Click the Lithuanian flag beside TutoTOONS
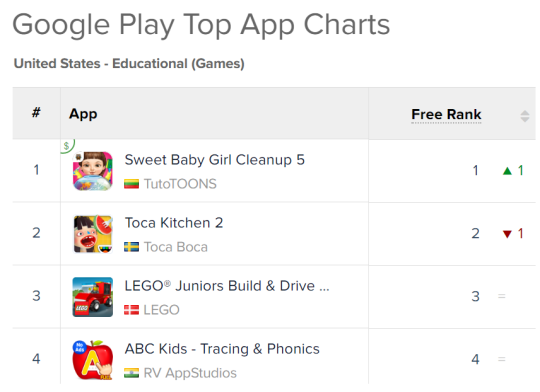 (x=132, y=184)
